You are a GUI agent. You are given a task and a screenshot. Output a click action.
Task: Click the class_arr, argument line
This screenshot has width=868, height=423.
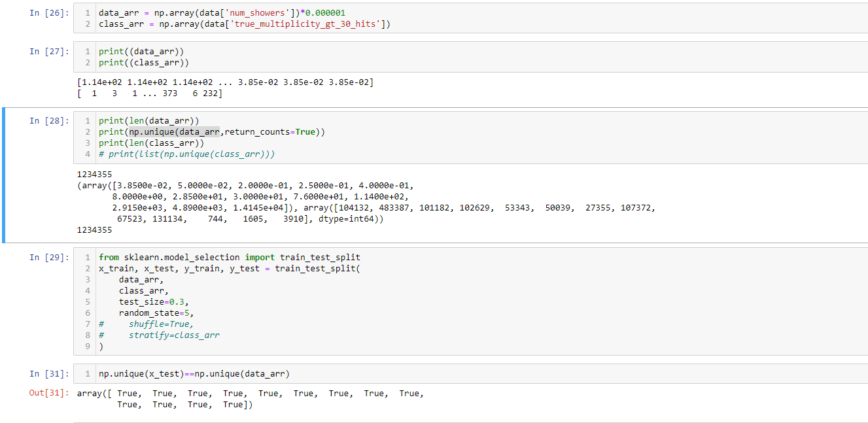tap(144, 290)
